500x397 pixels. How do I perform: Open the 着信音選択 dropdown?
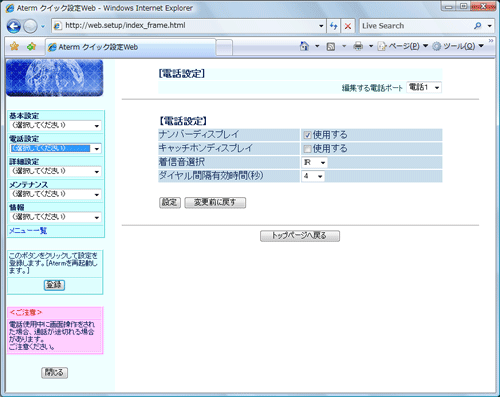tap(314, 162)
